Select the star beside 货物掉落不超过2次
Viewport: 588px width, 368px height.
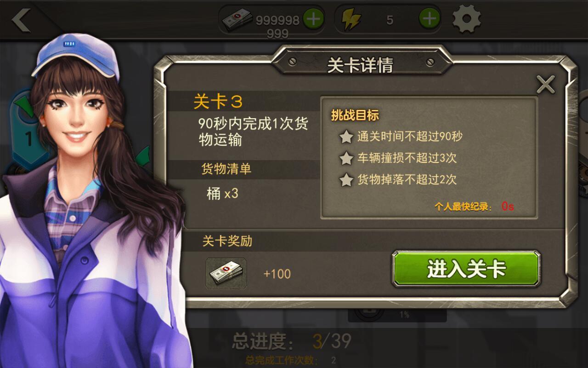point(346,180)
